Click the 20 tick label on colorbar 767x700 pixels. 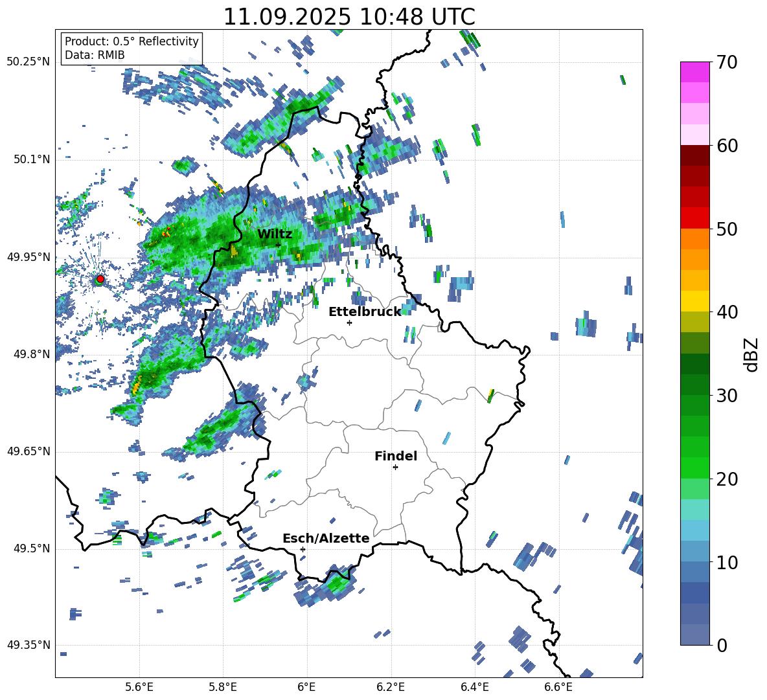point(727,479)
